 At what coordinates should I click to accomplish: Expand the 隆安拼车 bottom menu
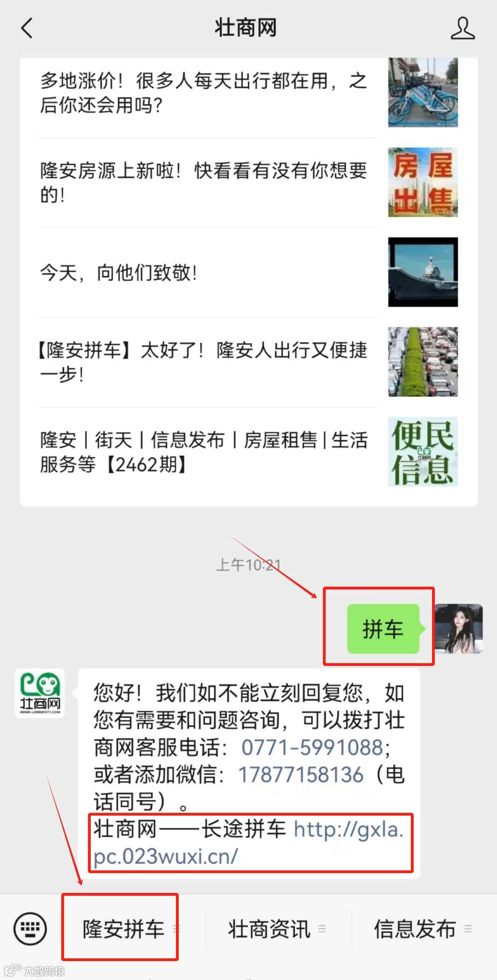(123, 929)
